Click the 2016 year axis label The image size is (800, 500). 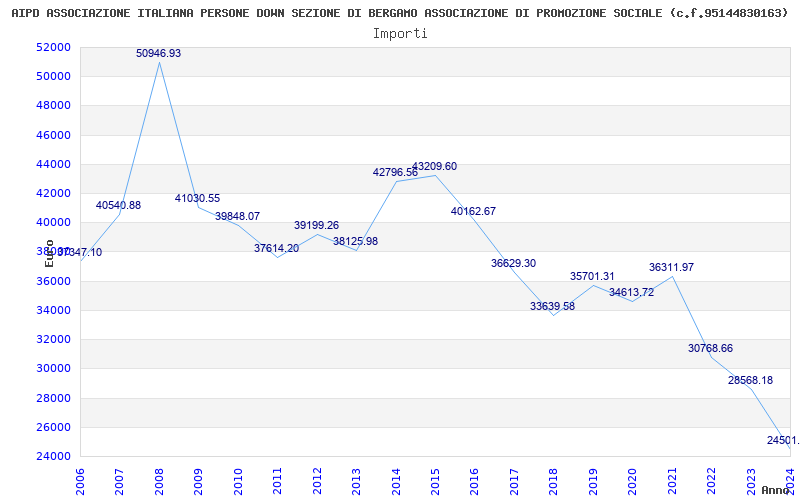(474, 480)
